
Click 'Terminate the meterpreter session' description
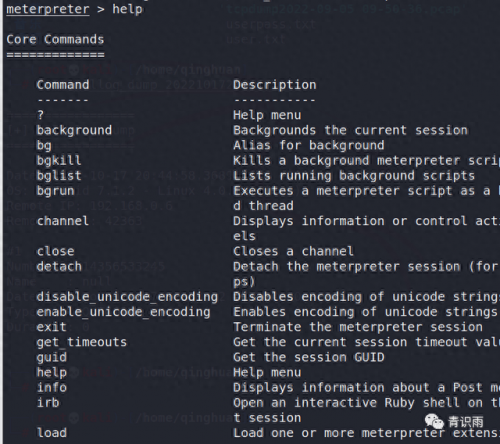[x=358, y=327]
